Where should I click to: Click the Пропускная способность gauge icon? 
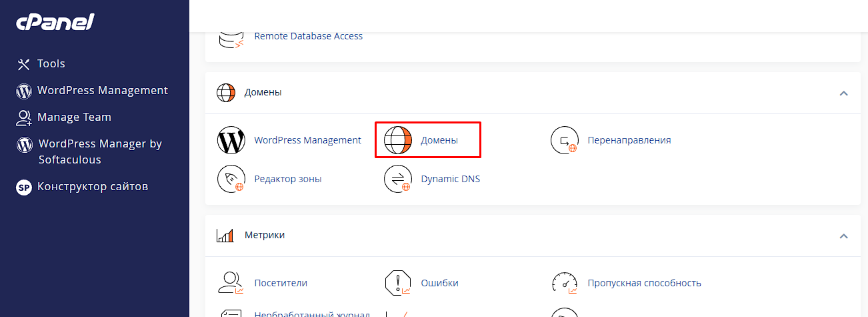[x=565, y=283]
